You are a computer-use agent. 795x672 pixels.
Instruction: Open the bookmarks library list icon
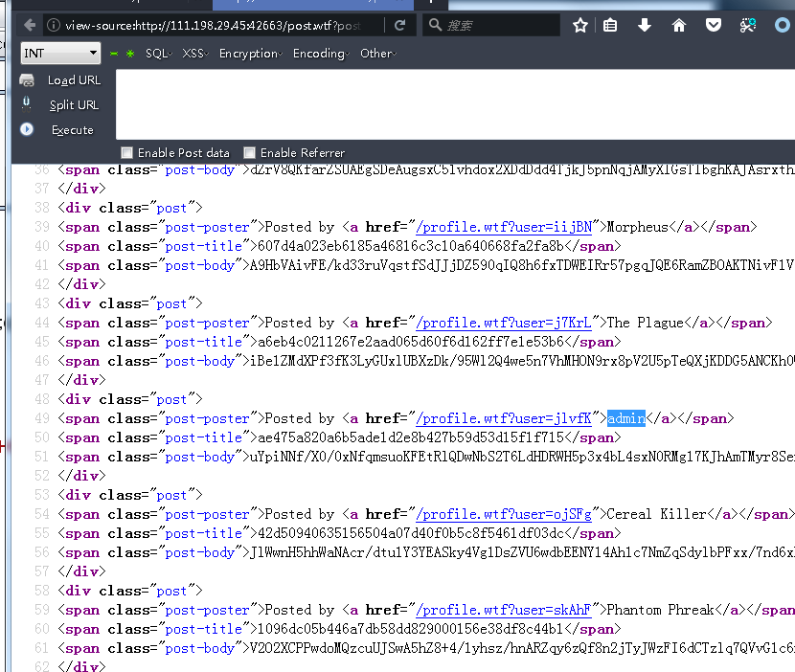tap(611, 26)
